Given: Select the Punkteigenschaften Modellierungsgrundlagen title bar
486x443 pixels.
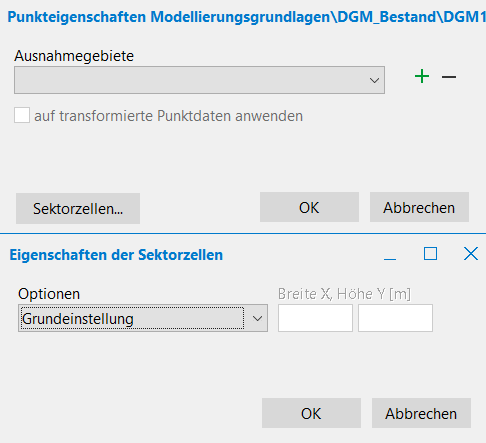Looking at the screenshot, I should point(246,17).
